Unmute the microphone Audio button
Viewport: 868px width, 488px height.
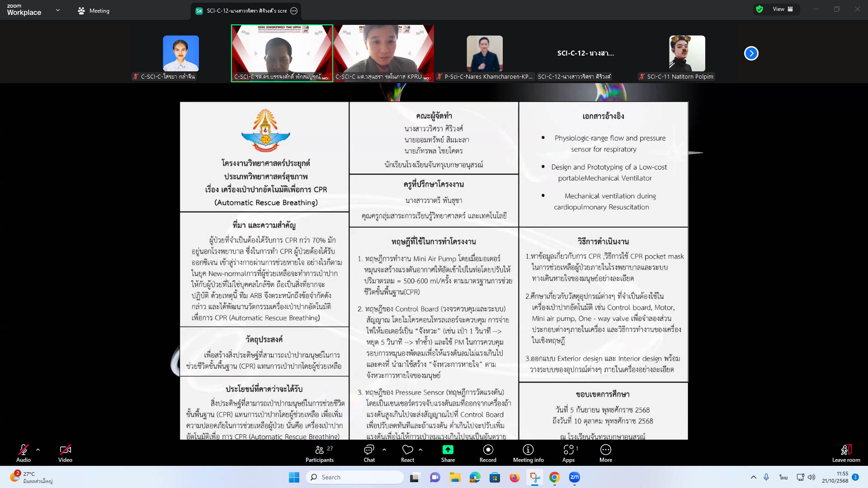pos(24,453)
